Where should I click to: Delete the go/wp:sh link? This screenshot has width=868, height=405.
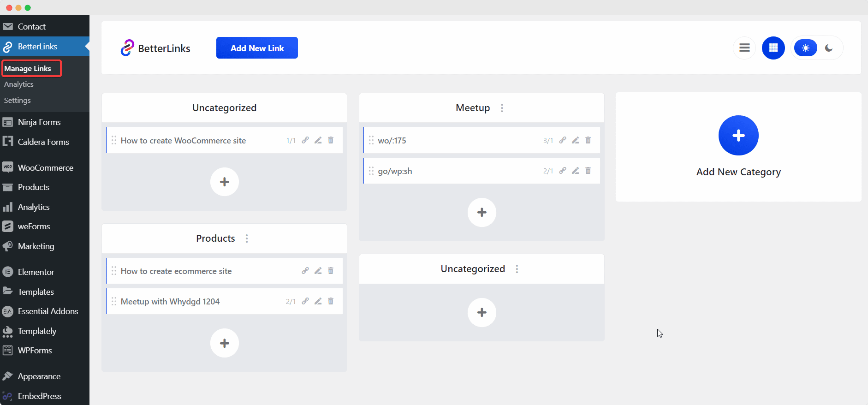588,171
